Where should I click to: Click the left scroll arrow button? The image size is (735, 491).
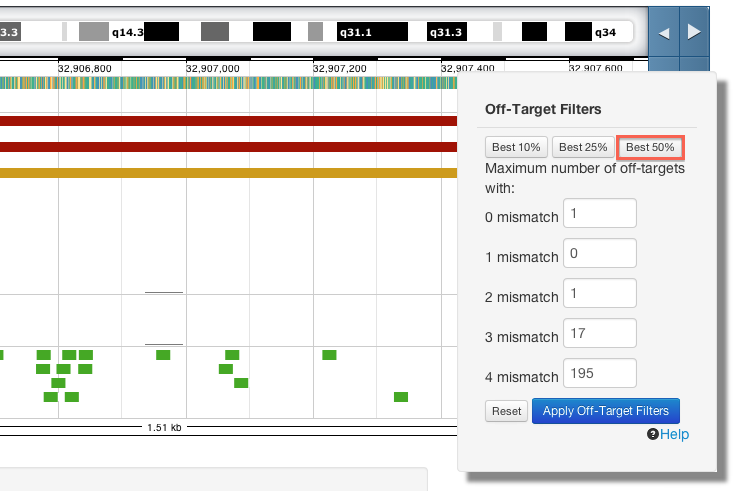click(663, 33)
